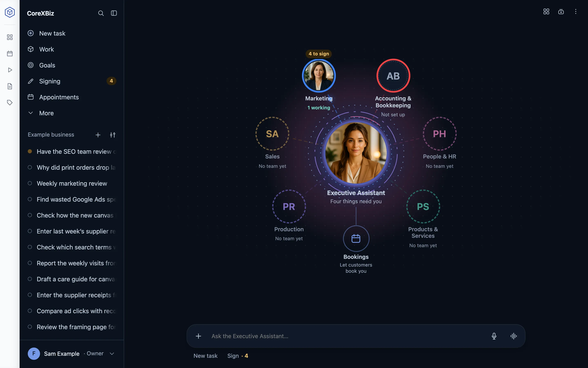This screenshot has height=368, width=588.
Task: Collapse the sidebar with the panel icon
Action: click(114, 13)
